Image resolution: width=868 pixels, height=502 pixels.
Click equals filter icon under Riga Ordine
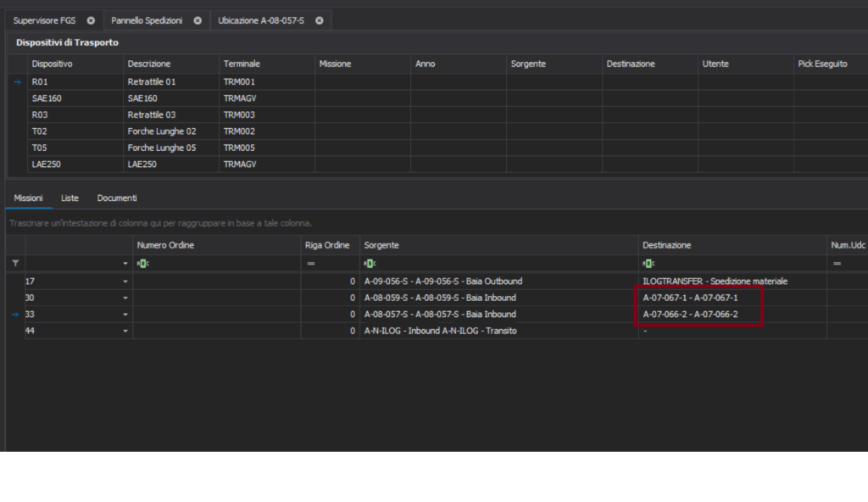coord(310,264)
